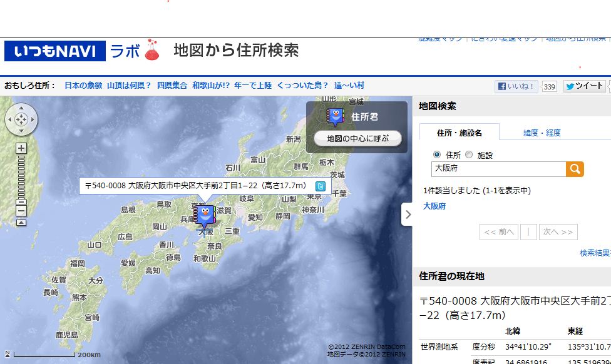Click the 三重 label on the map
Screen dimensions: 611x364
232,231
